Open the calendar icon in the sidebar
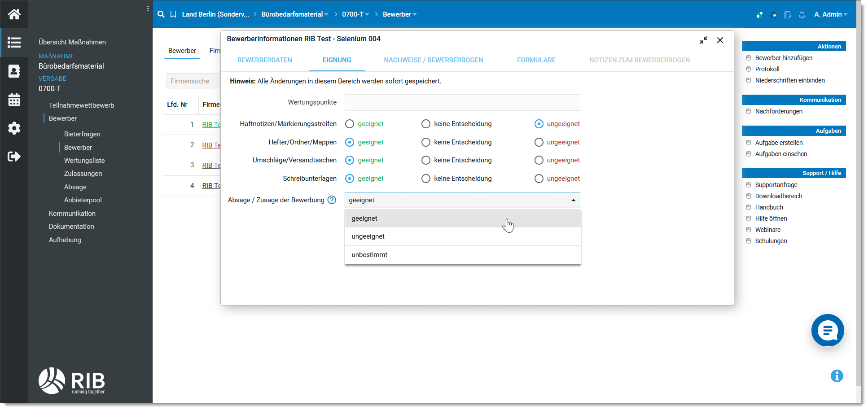Image resolution: width=868 pixels, height=410 pixels. coord(14,100)
